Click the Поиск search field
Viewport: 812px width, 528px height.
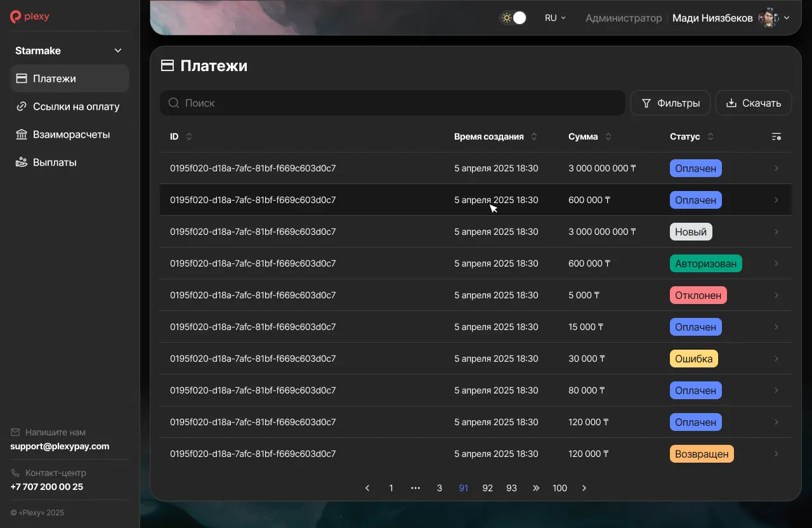(392, 103)
